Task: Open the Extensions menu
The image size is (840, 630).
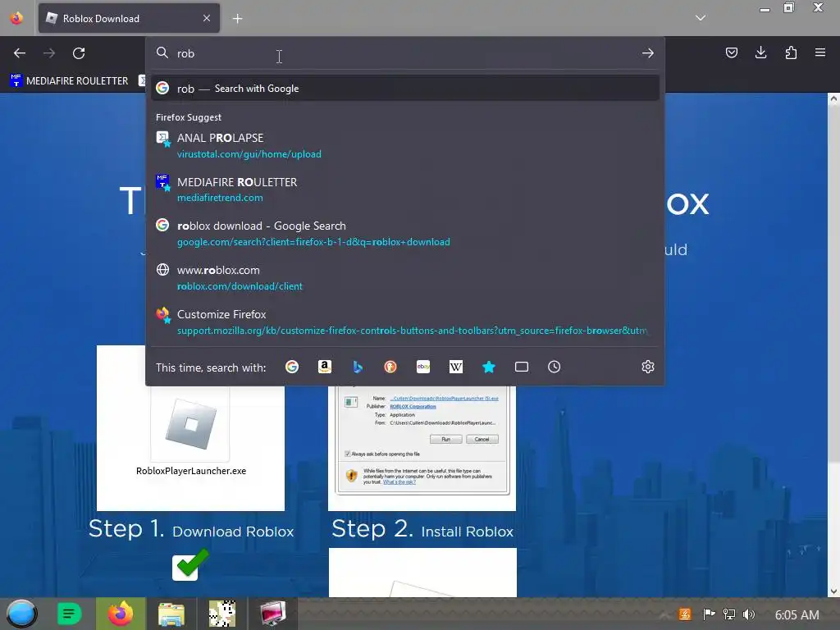Action: pos(791,52)
